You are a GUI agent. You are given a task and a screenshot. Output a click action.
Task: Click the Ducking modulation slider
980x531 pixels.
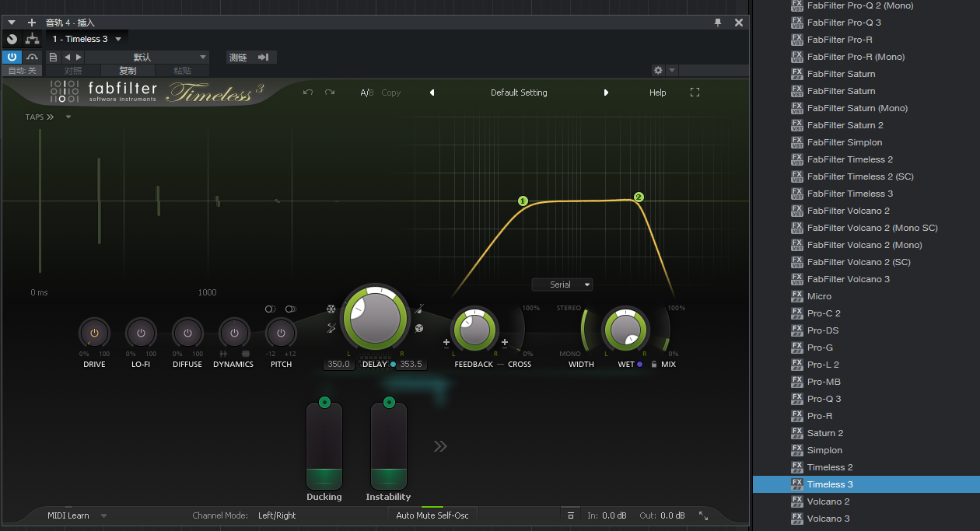pyautogui.click(x=324, y=445)
